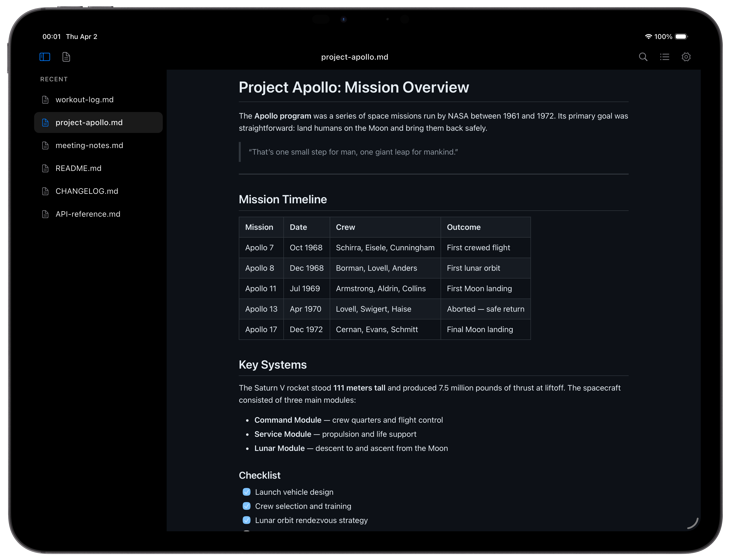Click the RECENT section label
Viewport: 731px width, 560px height.
(54, 79)
